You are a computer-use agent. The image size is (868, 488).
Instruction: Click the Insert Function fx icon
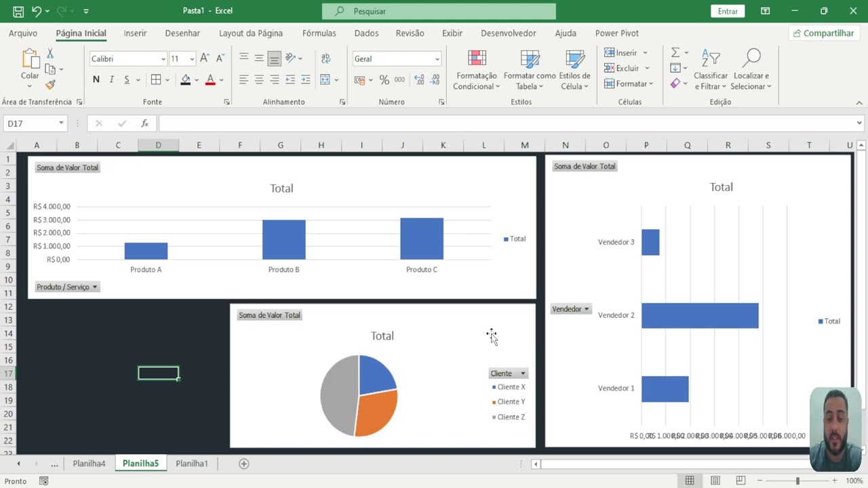click(144, 123)
